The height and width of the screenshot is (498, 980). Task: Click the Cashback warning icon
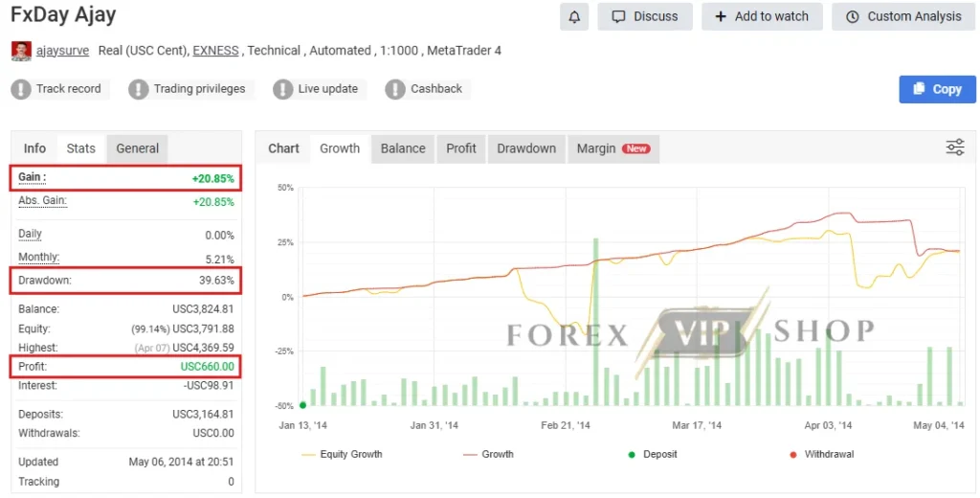pyautogui.click(x=395, y=89)
